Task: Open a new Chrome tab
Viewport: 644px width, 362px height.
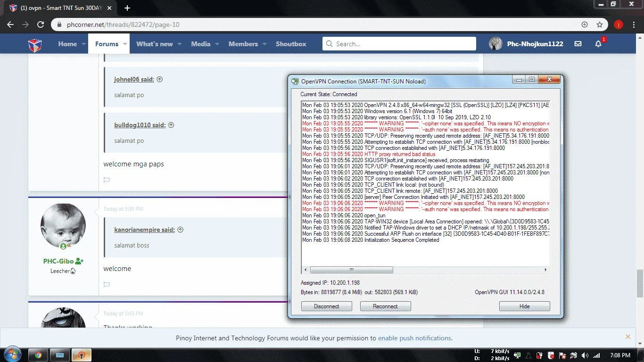Action: tap(127, 8)
